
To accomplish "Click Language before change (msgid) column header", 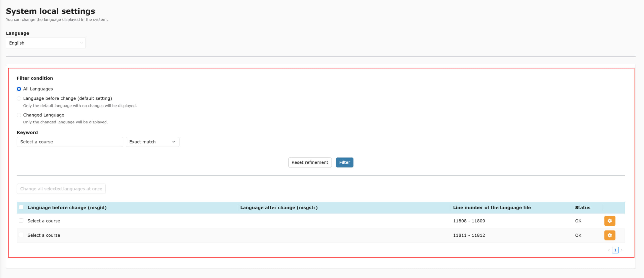I will click(67, 208).
